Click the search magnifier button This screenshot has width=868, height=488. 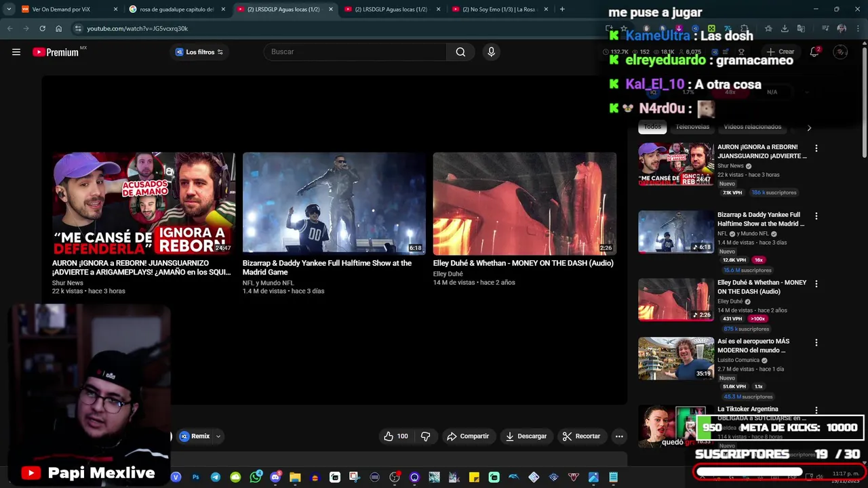click(x=460, y=52)
